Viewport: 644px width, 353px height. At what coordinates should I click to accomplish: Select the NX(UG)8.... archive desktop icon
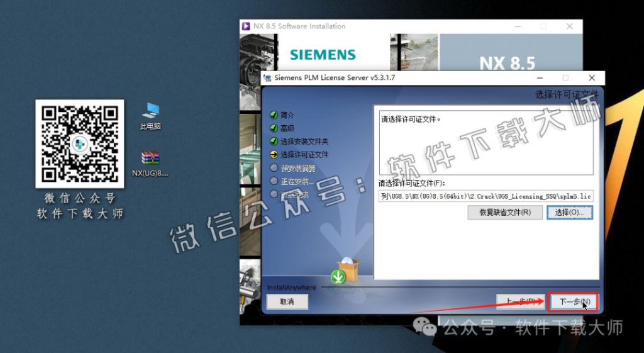click(150, 164)
